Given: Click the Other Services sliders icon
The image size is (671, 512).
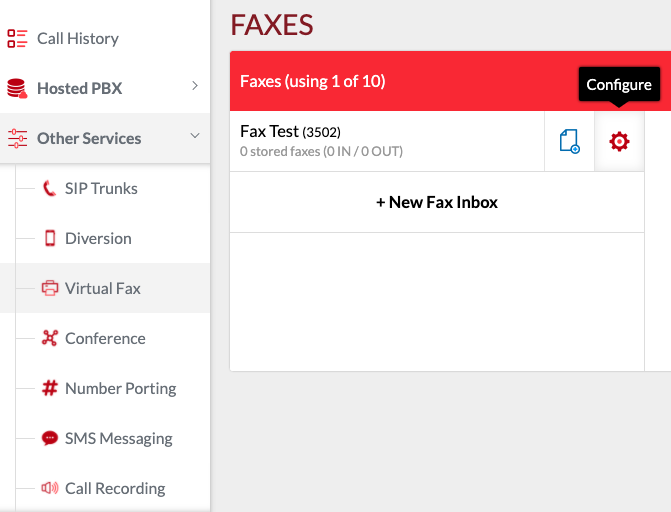Looking at the screenshot, I should click(17, 139).
